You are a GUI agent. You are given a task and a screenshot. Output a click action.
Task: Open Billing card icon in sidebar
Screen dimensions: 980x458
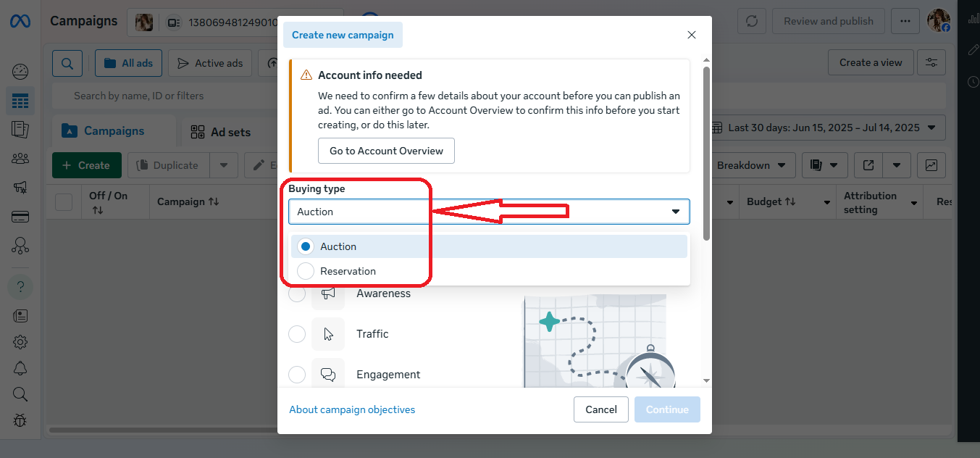pos(20,217)
